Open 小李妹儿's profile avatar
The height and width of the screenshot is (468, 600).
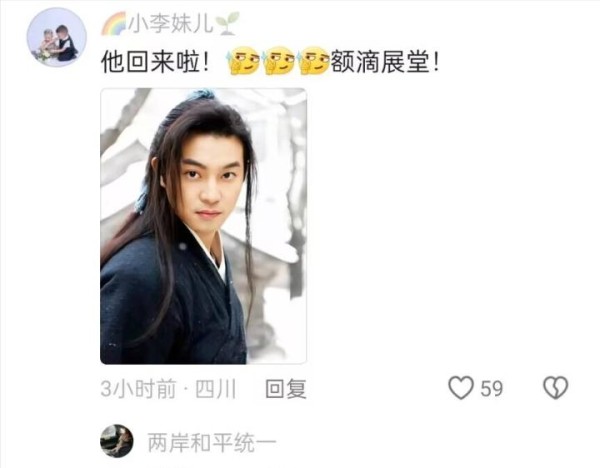[x=57, y=37]
